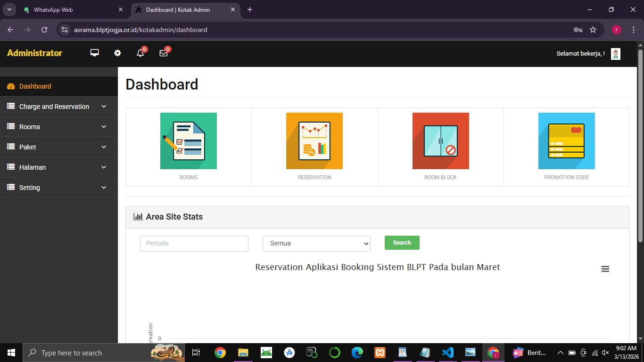Open the Reservation dashboard tile
The image size is (644, 362).
coord(314,141)
